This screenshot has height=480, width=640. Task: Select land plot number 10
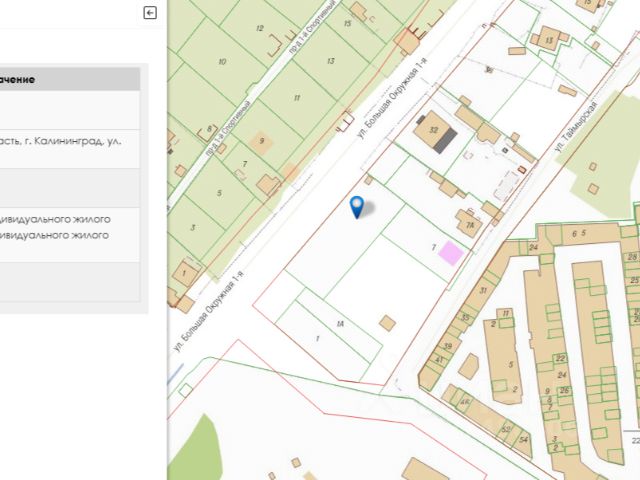pos(222,62)
